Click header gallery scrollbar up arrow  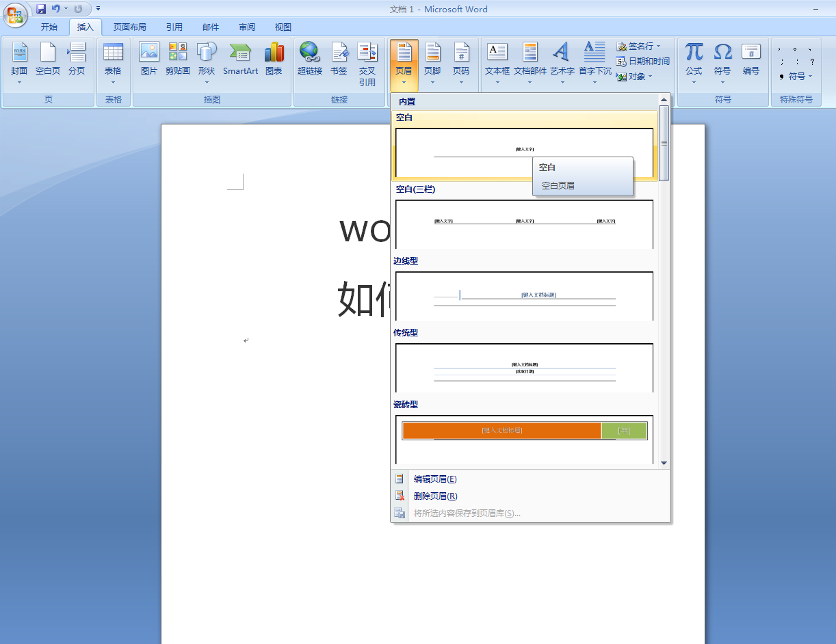click(664, 100)
